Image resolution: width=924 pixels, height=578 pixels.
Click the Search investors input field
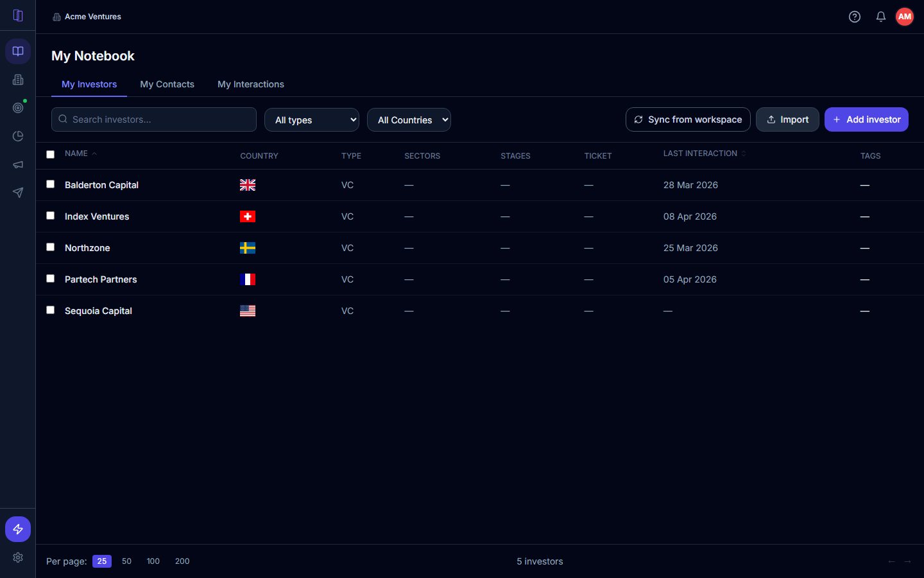click(154, 119)
